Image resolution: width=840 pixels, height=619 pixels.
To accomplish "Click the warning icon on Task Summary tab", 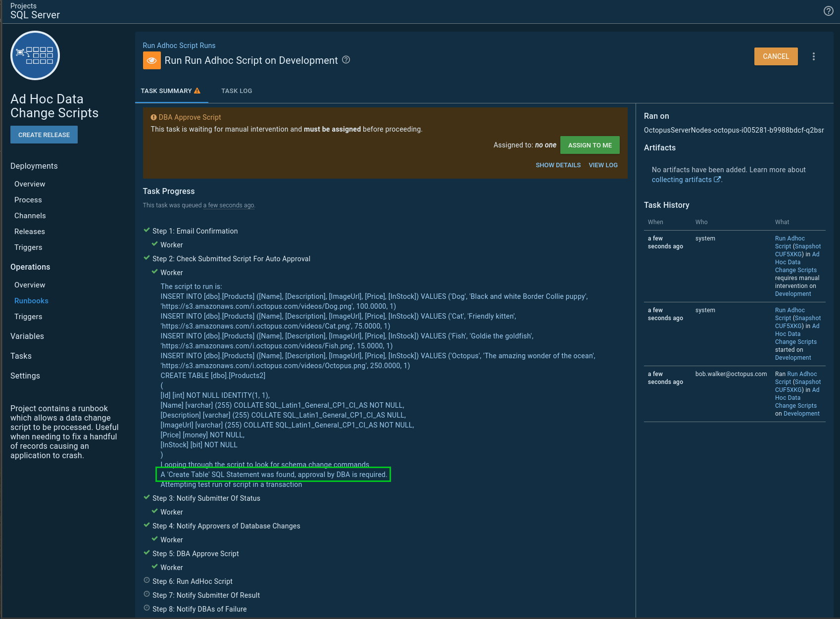I will tap(197, 91).
